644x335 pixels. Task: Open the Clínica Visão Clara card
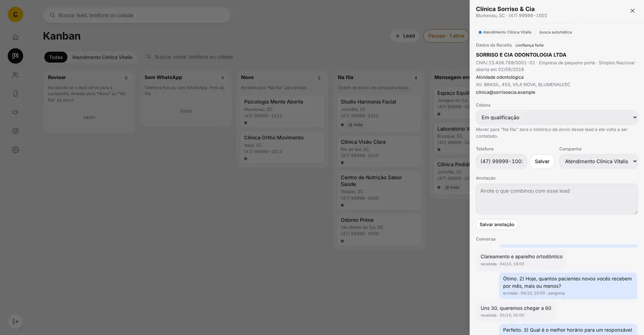(x=379, y=152)
